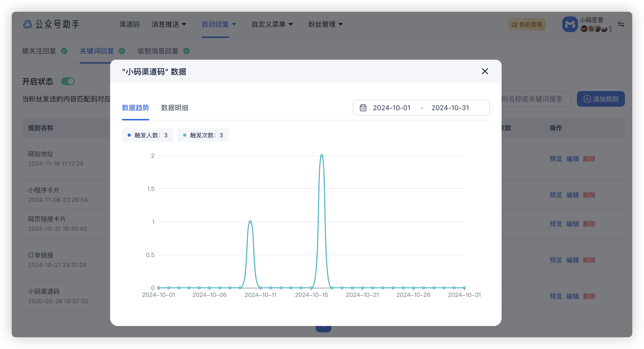Click the 操作 column header

(555, 128)
